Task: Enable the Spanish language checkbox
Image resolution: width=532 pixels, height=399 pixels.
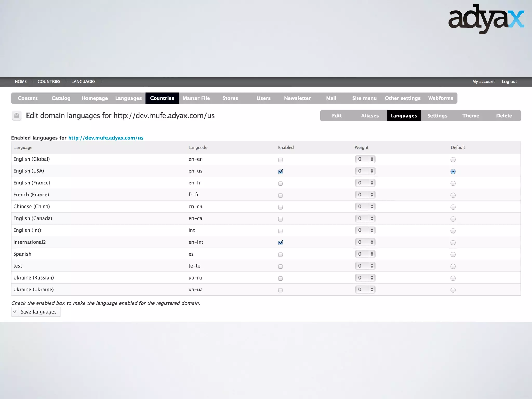Action: pos(280,255)
